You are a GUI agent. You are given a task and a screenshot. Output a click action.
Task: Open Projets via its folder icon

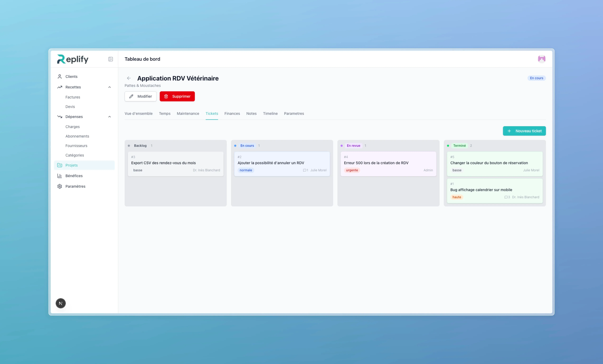click(x=59, y=165)
